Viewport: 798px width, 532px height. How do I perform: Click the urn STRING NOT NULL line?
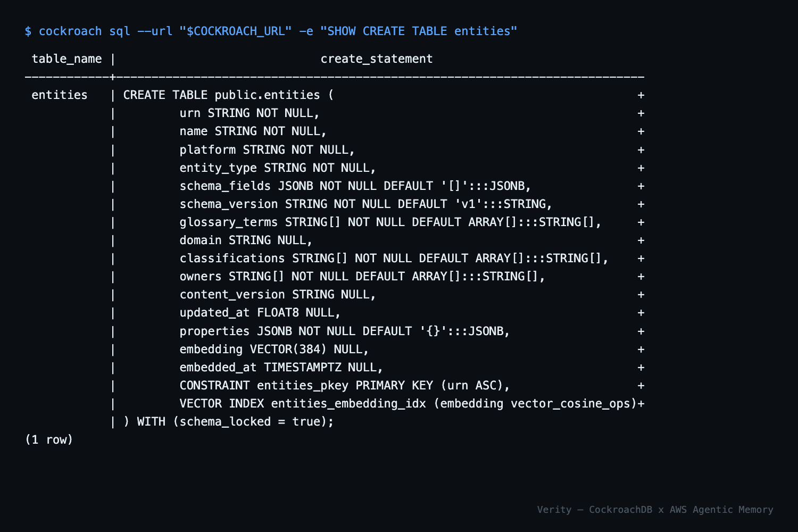coord(250,113)
